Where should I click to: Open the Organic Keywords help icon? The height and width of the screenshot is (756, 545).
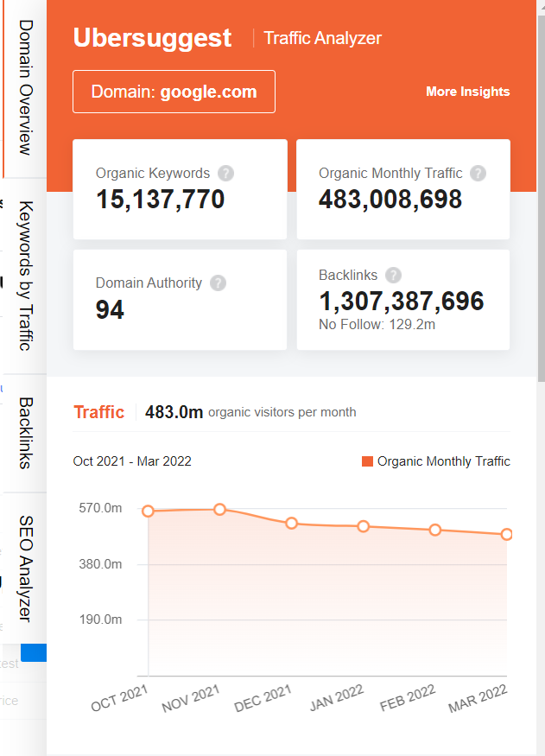(x=225, y=173)
